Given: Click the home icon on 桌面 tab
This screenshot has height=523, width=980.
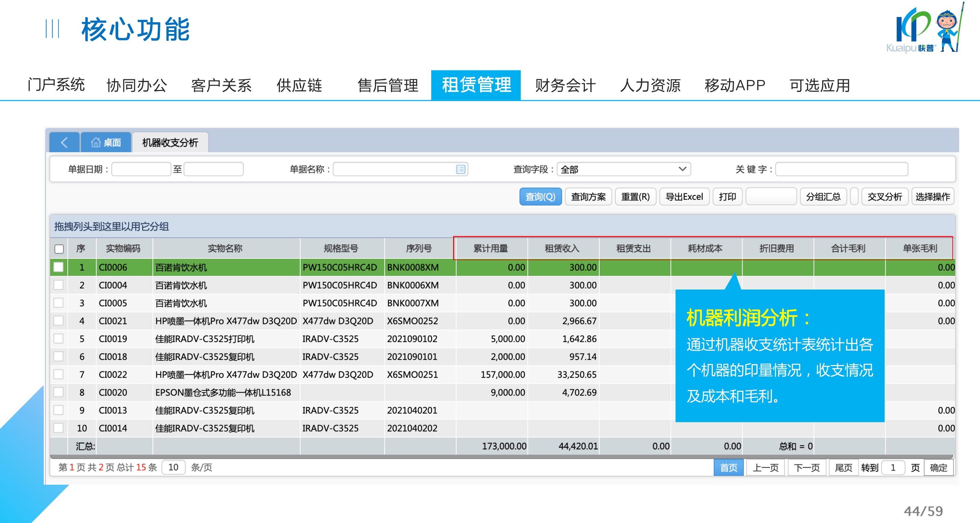Looking at the screenshot, I should click(95, 142).
